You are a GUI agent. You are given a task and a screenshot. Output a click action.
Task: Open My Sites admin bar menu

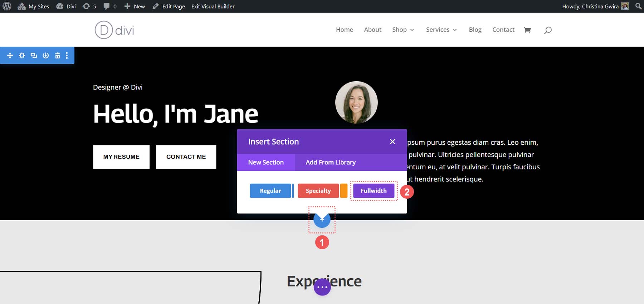(34, 6)
